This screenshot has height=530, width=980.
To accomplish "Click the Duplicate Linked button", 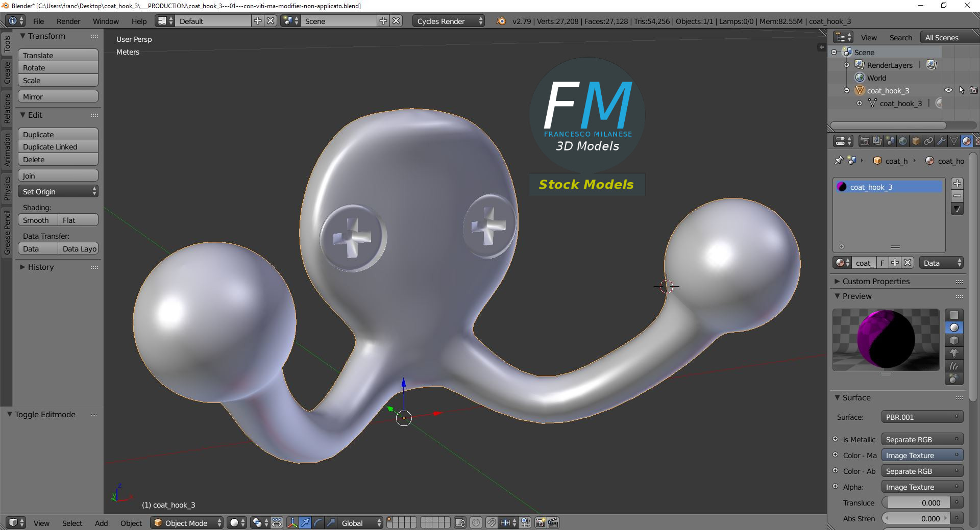I will point(58,146).
